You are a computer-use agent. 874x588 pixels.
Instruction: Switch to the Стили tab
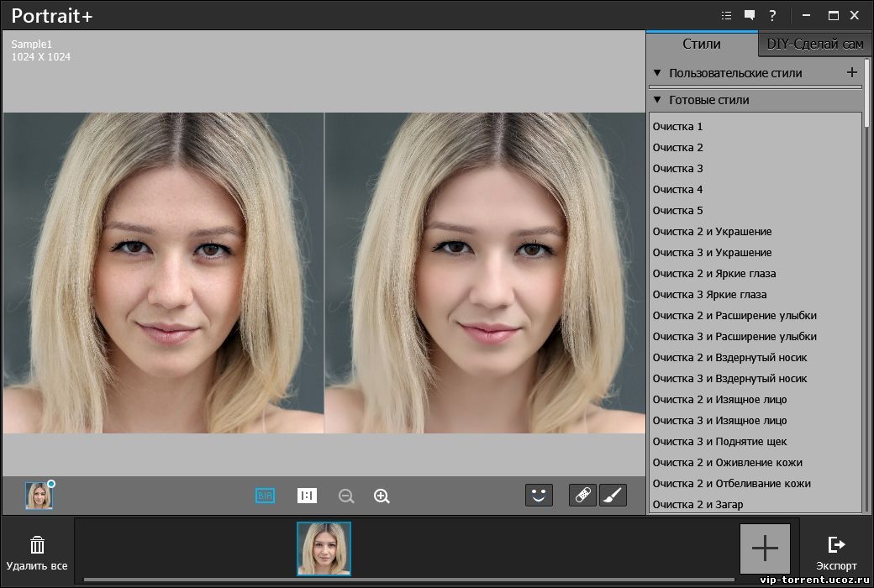(701, 44)
